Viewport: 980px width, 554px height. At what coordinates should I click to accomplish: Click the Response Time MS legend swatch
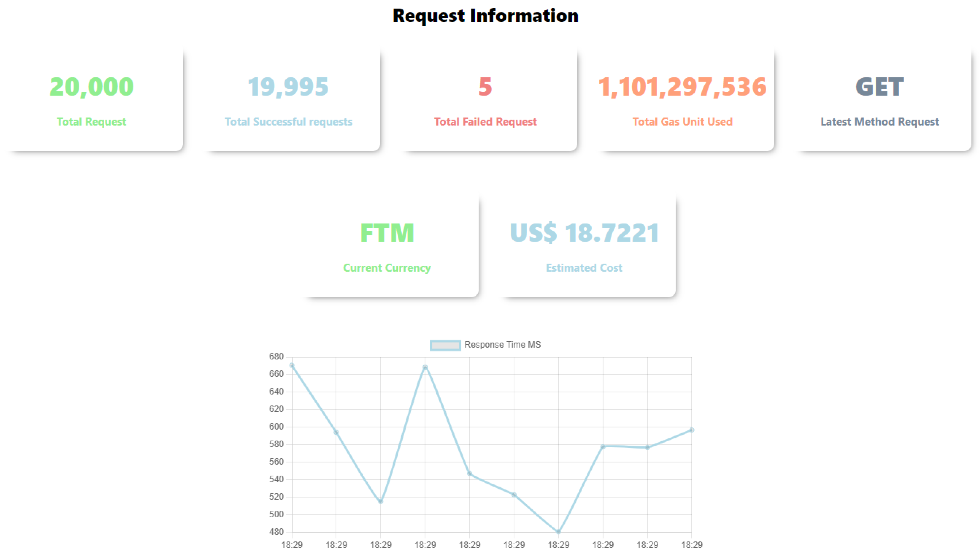click(x=445, y=345)
